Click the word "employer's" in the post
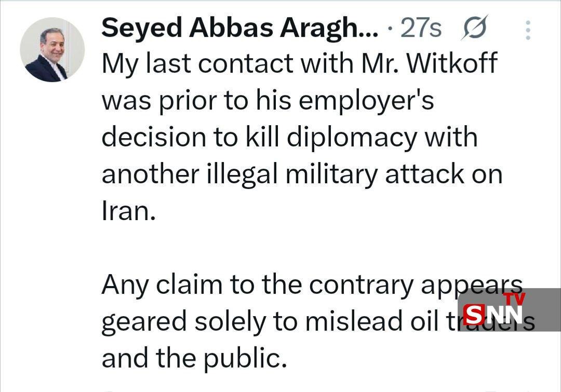 (x=365, y=101)
